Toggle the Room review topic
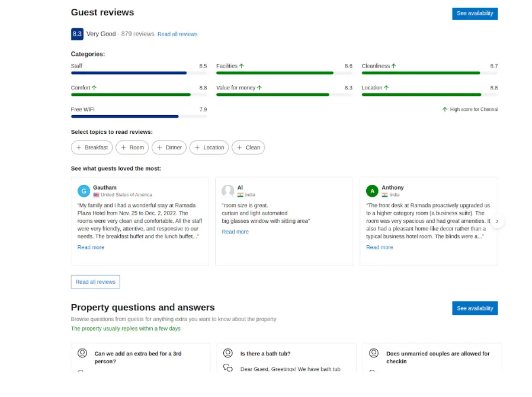532x397 pixels. click(x=132, y=148)
